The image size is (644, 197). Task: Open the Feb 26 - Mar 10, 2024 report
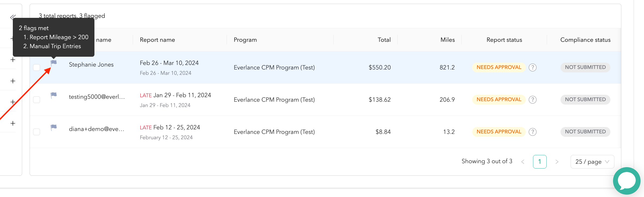169,63
